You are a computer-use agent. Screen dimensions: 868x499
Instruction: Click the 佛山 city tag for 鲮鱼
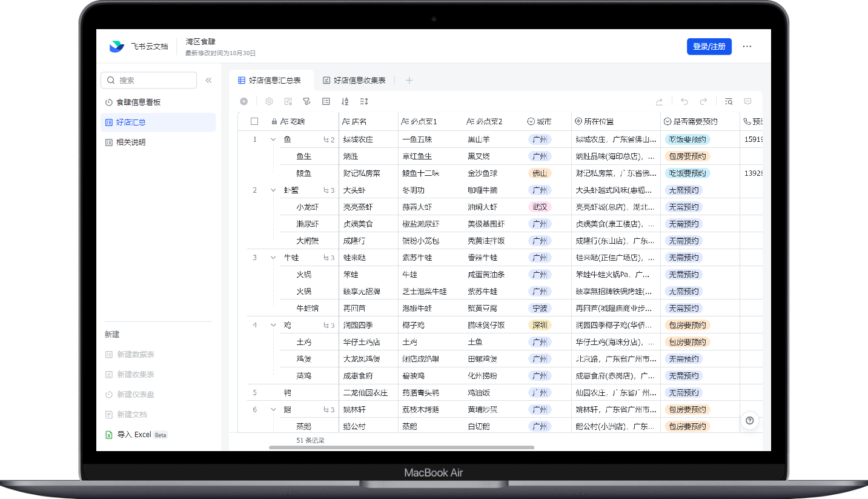[x=540, y=173]
